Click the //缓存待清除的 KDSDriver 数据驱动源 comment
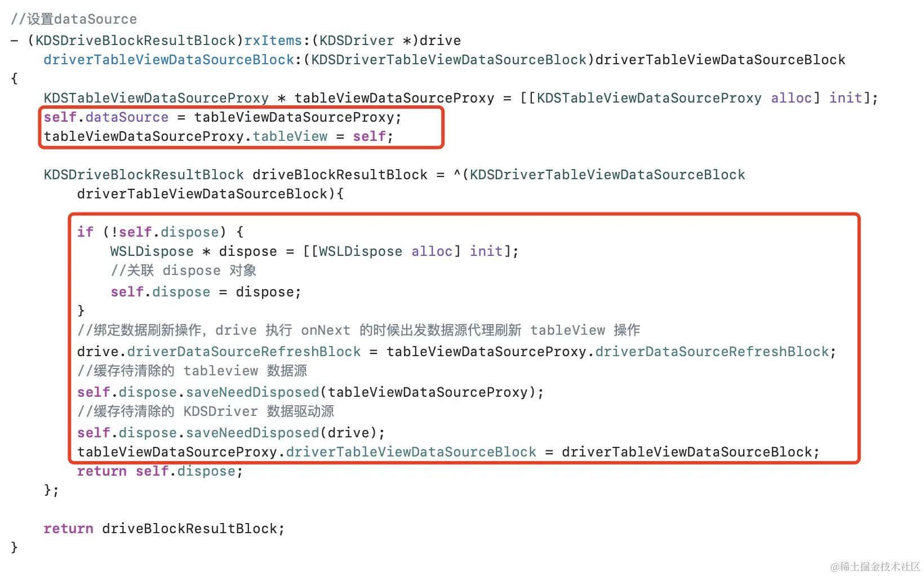 pos(206,411)
